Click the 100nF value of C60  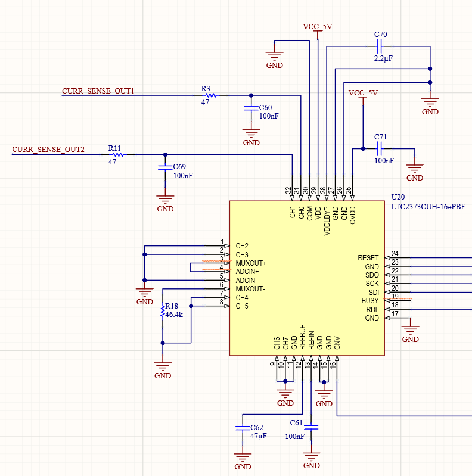(269, 116)
